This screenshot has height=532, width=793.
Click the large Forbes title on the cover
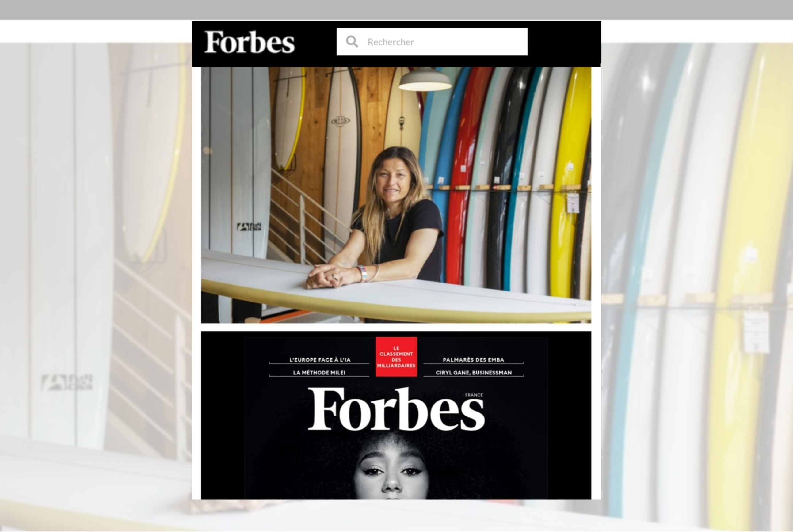pyautogui.click(x=396, y=409)
